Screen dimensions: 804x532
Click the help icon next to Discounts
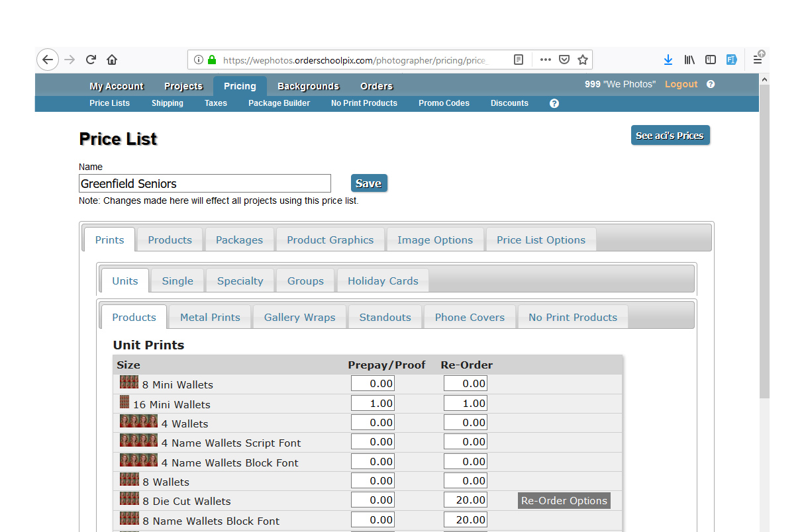[554, 103]
